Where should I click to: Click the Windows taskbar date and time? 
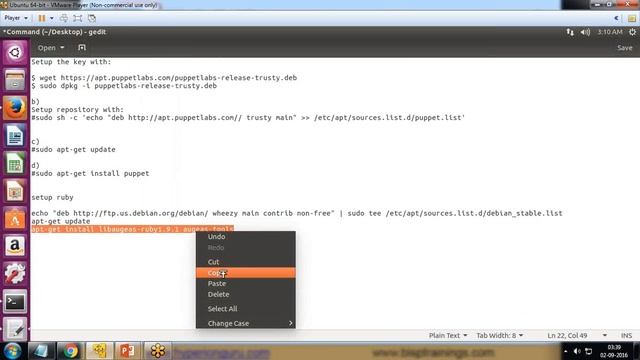[614, 351]
